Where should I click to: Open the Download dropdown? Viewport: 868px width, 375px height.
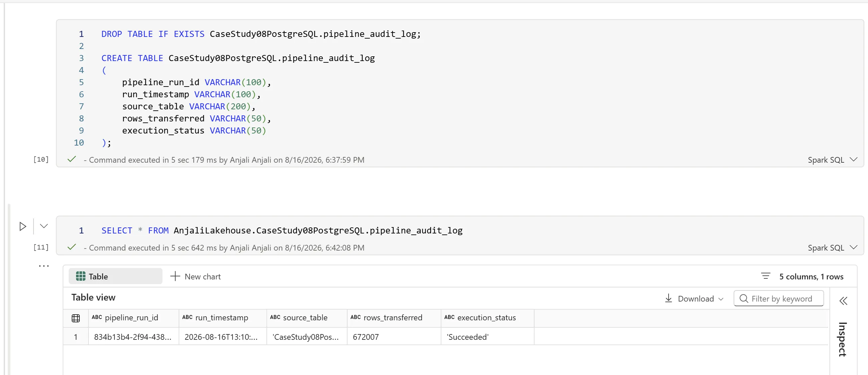coord(694,299)
